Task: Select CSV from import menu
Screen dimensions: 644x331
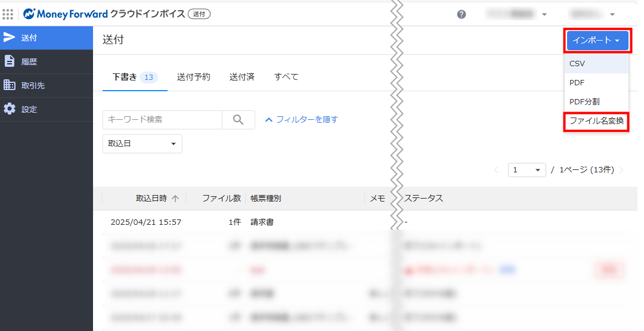Action: click(596, 64)
